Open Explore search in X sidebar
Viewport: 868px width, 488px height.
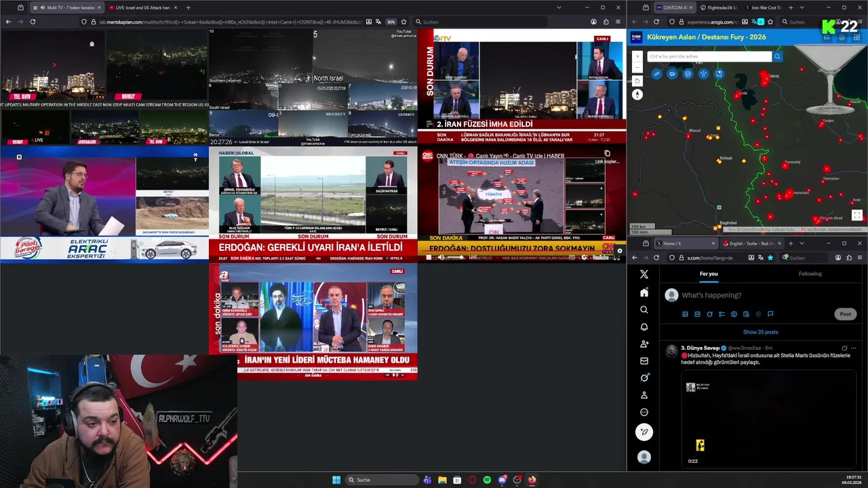coord(644,310)
